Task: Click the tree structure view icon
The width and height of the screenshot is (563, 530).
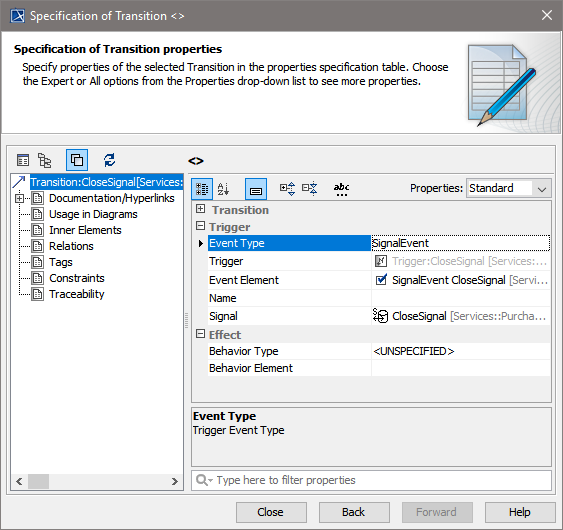Action: [45, 160]
